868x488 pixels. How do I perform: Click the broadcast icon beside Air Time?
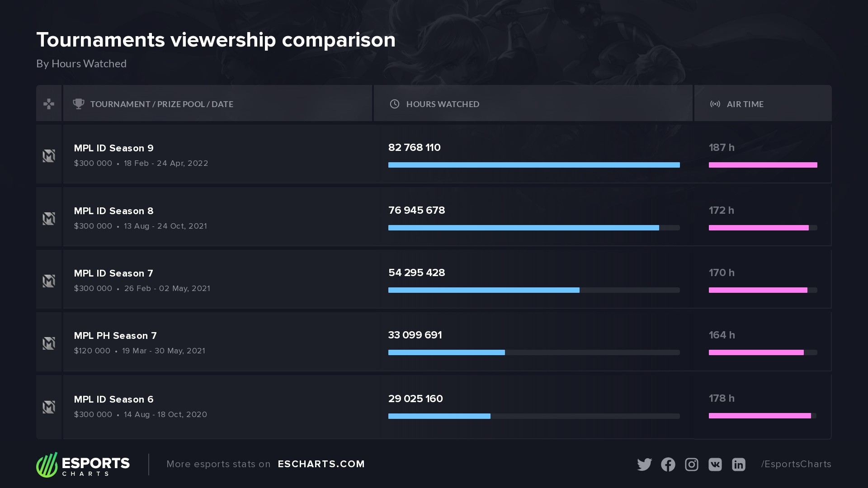pos(715,104)
